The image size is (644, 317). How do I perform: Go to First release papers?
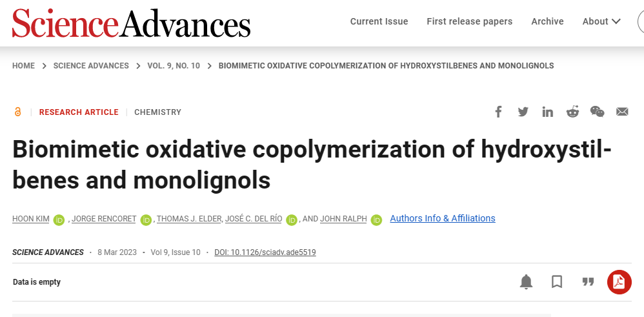[x=469, y=21]
